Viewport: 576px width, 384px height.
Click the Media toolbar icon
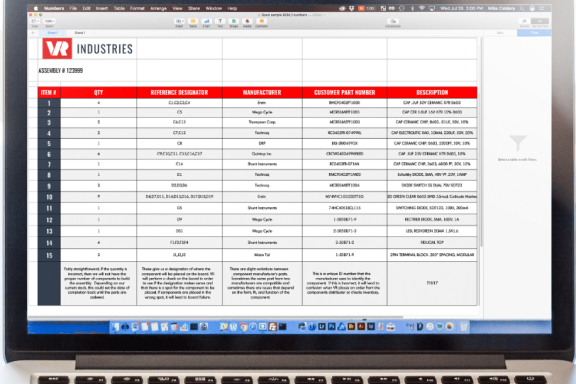coord(247,21)
